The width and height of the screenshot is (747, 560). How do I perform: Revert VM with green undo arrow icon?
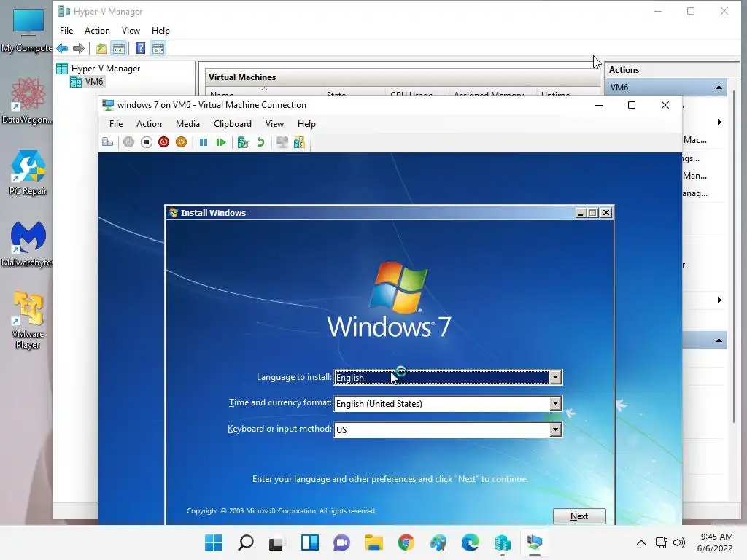[260, 142]
